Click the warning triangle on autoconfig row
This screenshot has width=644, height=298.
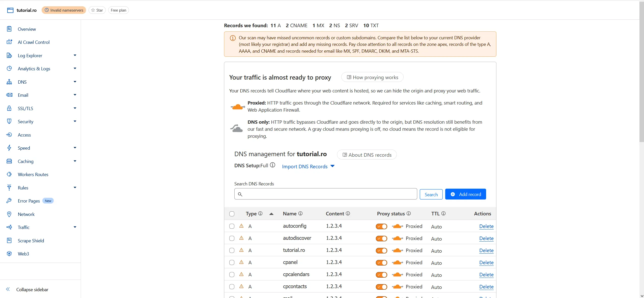click(x=241, y=226)
